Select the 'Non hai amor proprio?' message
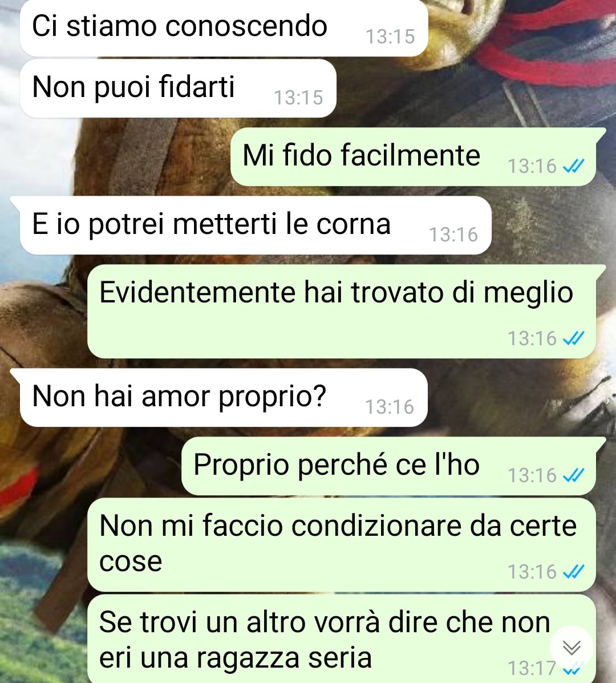 (224, 397)
